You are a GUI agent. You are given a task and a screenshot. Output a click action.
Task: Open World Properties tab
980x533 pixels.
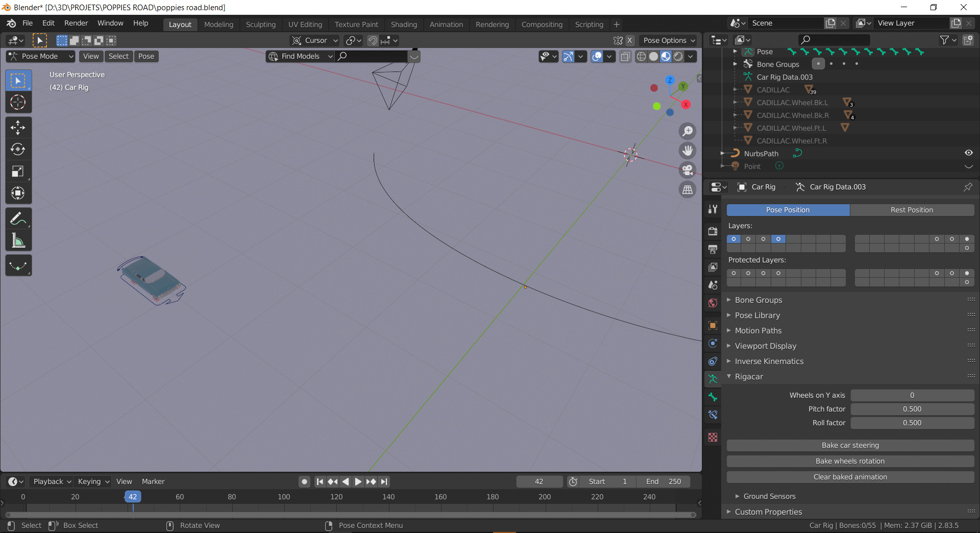tap(713, 303)
